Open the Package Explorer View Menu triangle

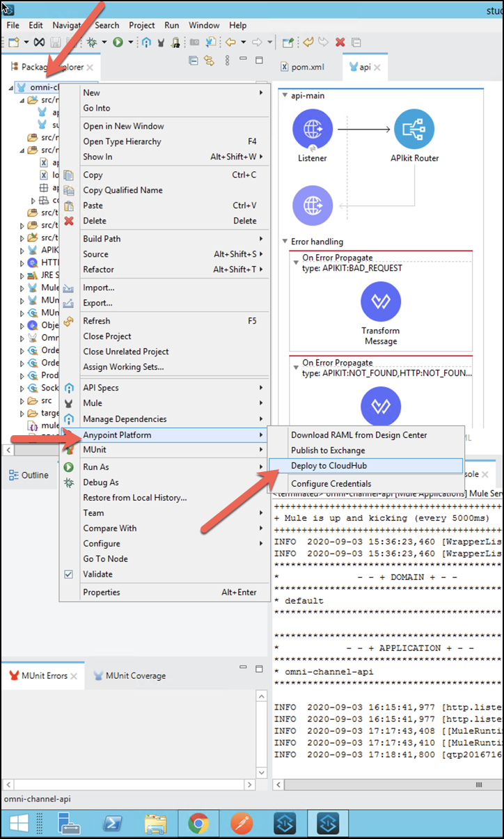click(227, 61)
